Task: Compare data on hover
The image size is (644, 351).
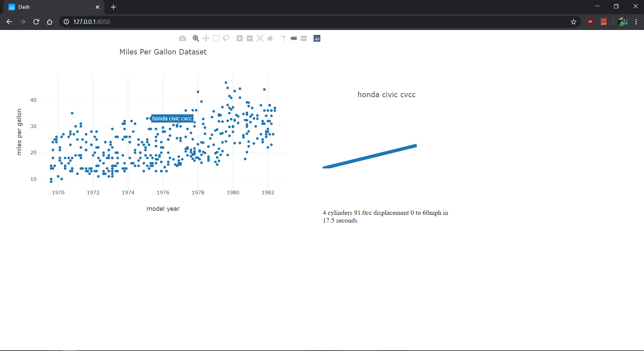Action: (x=304, y=38)
